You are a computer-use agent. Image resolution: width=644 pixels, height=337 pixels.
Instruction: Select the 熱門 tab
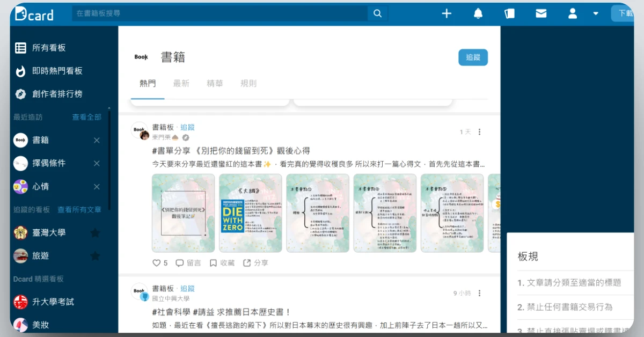click(x=148, y=84)
